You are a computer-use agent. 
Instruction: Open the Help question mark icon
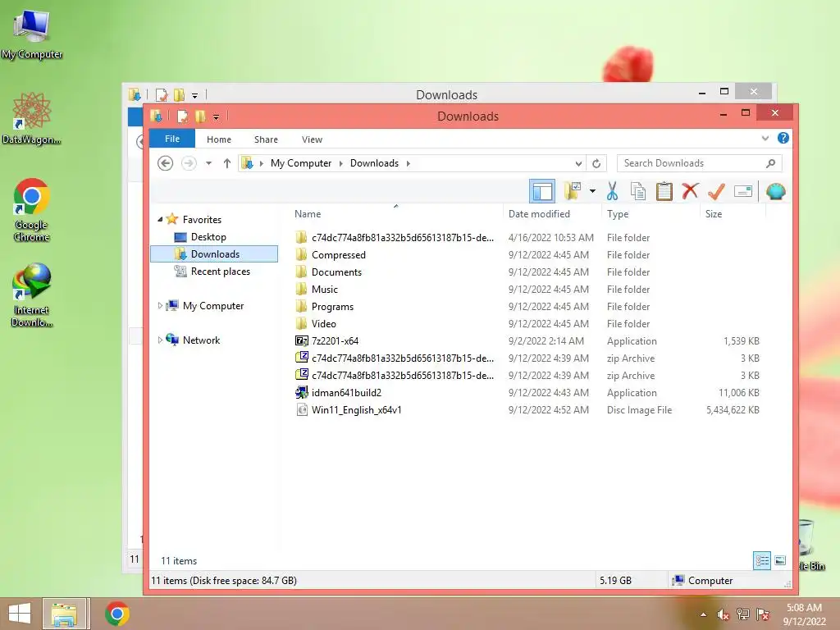[783, 138]
